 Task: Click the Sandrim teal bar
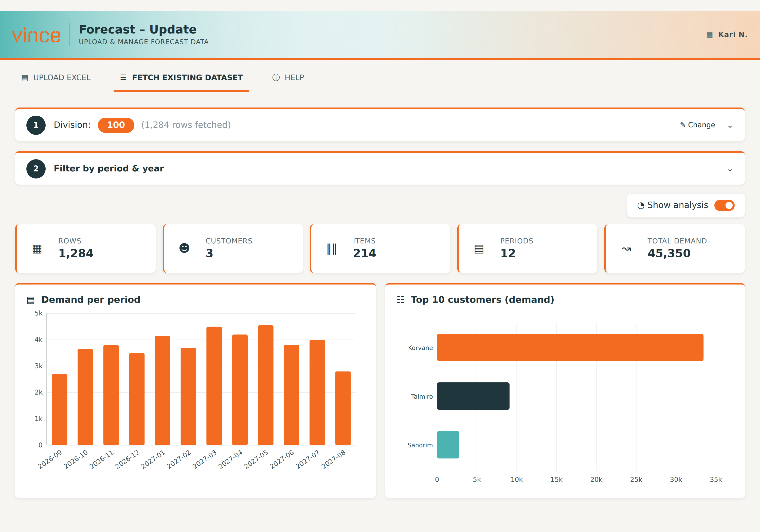point(448,445)
